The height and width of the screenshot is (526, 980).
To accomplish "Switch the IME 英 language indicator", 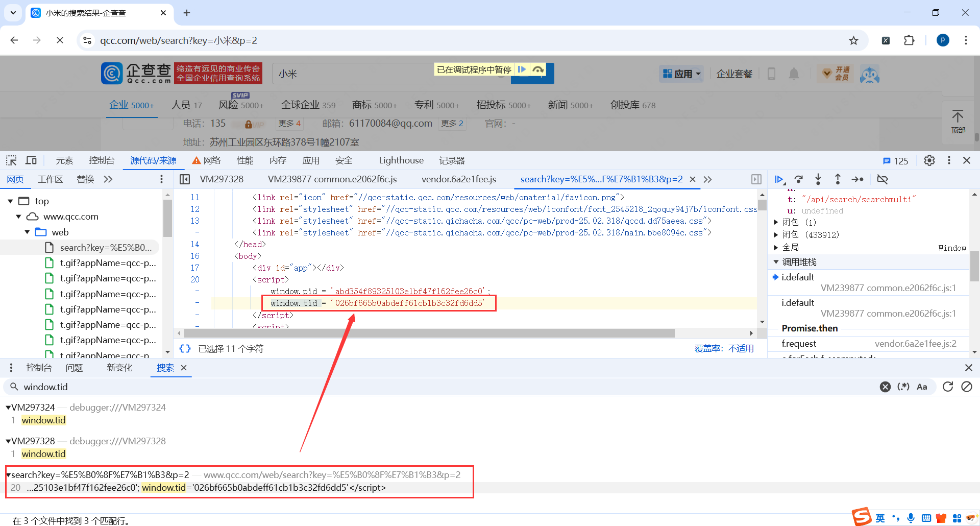I will point(880,518).
